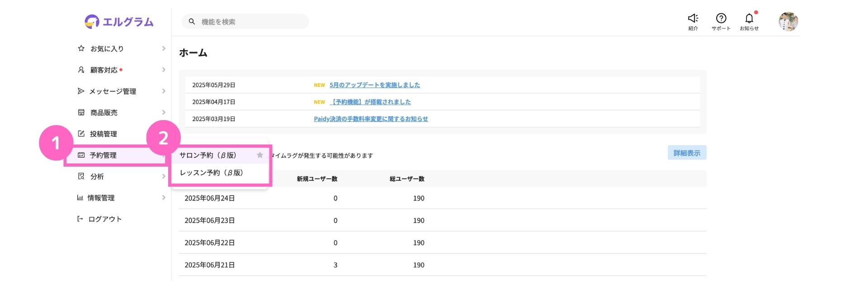Click the 投稿管理 edit icon
Screen dimensions: 868x289
click(81, 134)
